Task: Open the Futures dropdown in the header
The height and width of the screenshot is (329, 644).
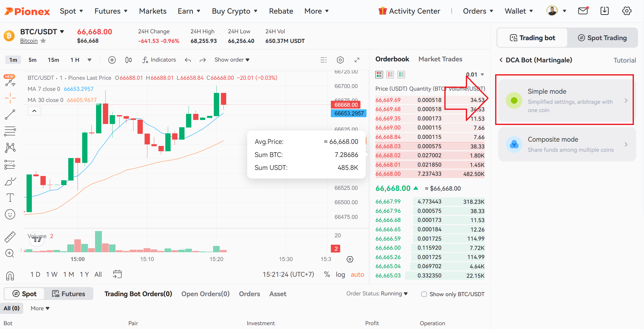Action: [x=111, y=11]
